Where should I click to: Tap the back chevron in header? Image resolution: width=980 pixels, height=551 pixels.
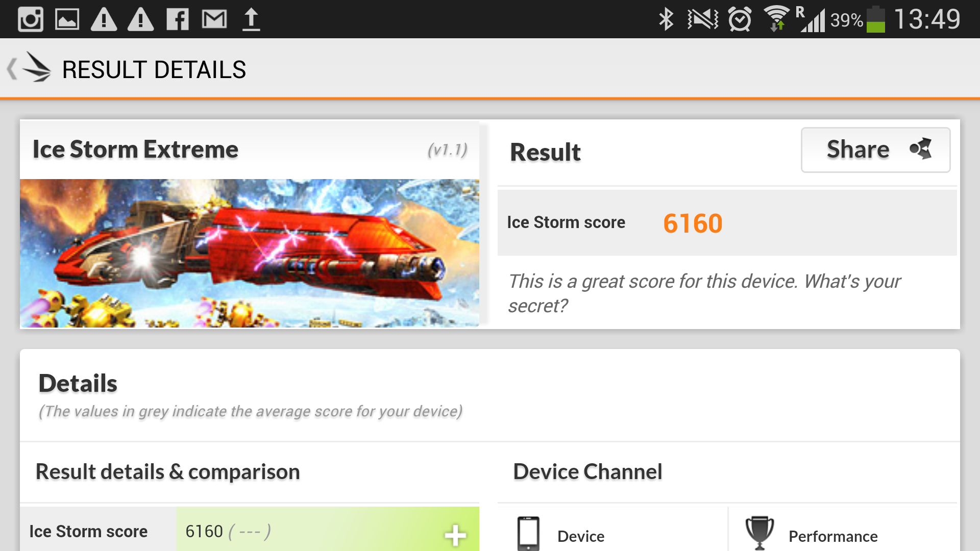(12, 69)
